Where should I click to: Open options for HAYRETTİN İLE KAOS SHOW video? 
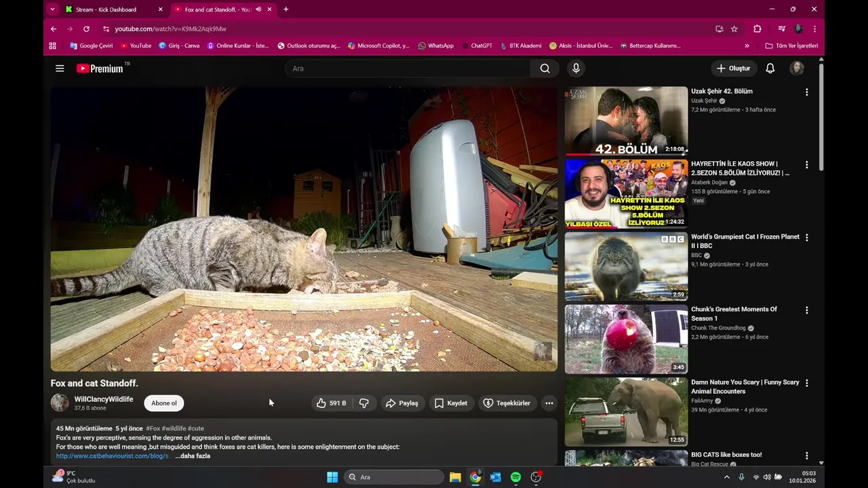[806, 165]
